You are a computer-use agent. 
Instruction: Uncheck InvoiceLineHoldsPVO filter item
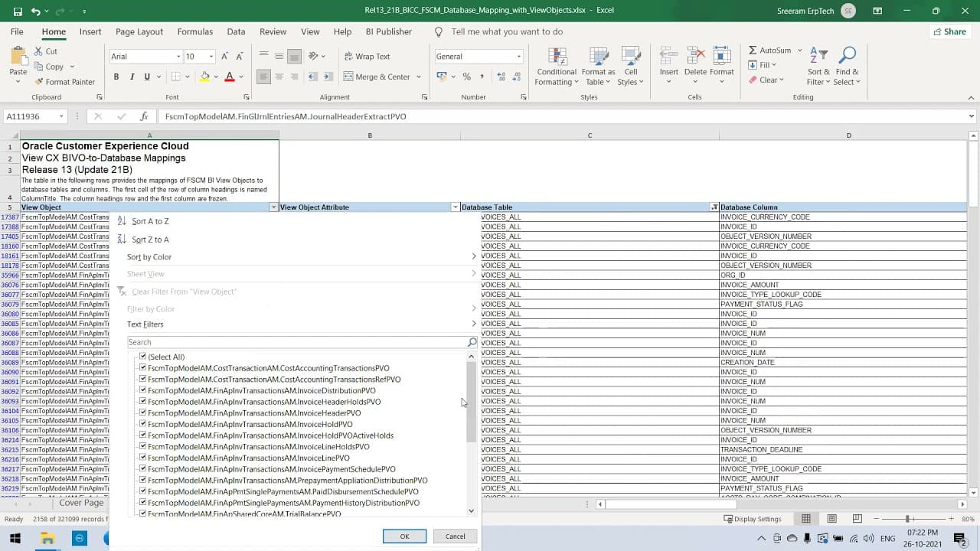(x=142, y=447)
